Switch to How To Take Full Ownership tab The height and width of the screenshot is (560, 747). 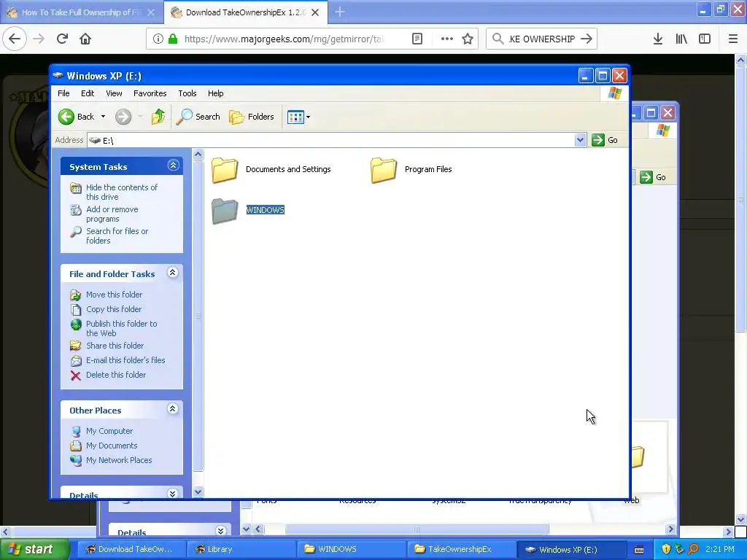point(82,12)
